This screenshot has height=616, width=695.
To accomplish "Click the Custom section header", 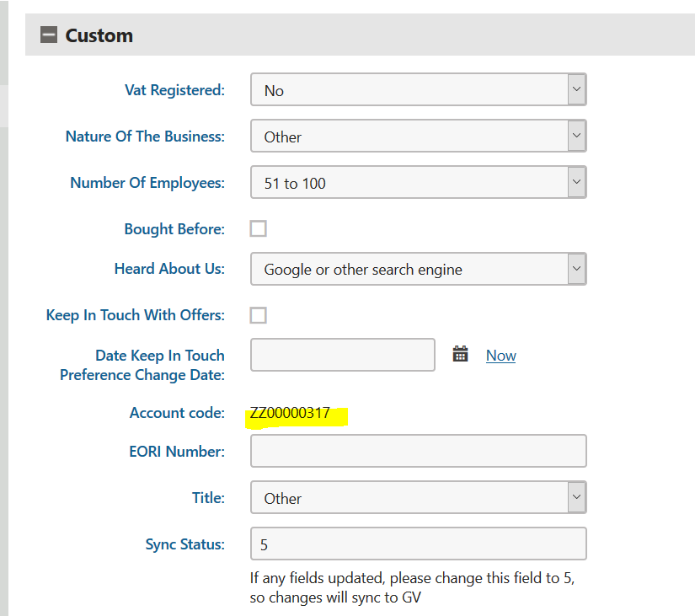I will coord(99,35).
